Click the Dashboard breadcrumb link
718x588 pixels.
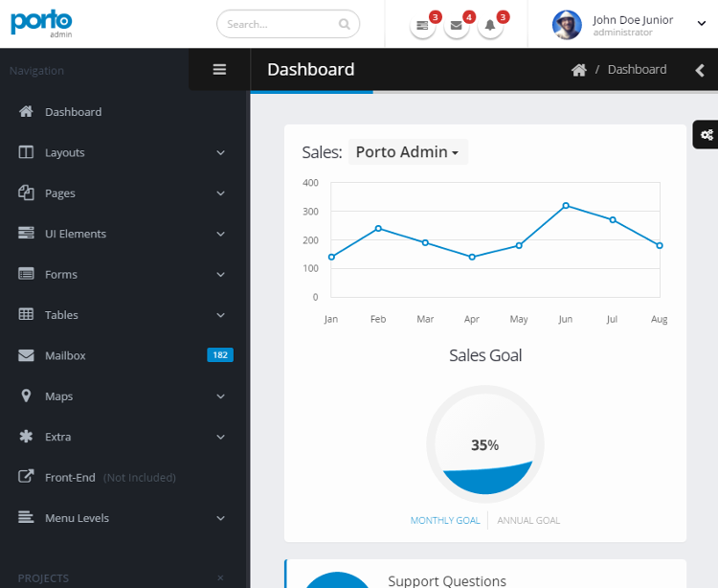click(x=637, y=70)
